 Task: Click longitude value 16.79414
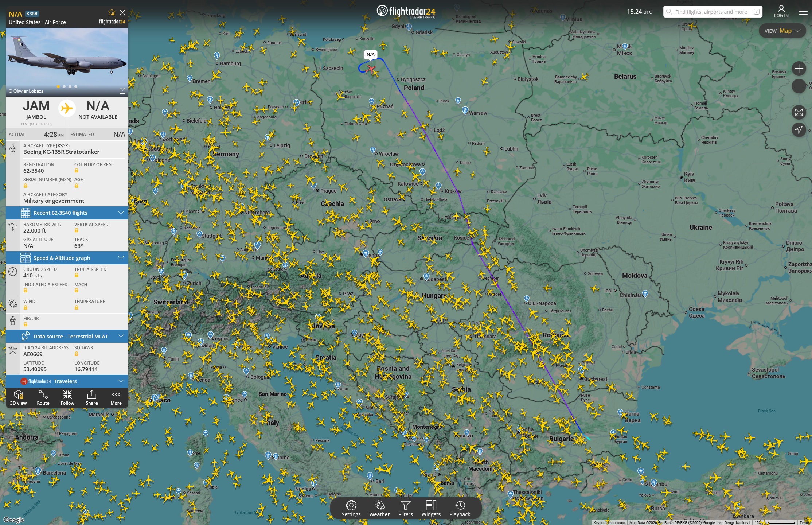tap(86, 369)
